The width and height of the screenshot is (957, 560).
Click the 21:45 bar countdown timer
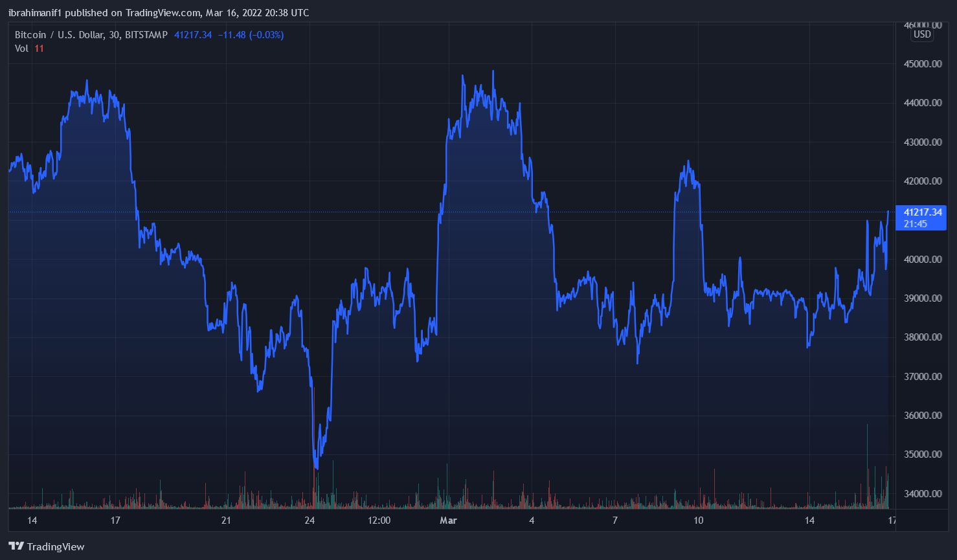click(x=916, y=224)
